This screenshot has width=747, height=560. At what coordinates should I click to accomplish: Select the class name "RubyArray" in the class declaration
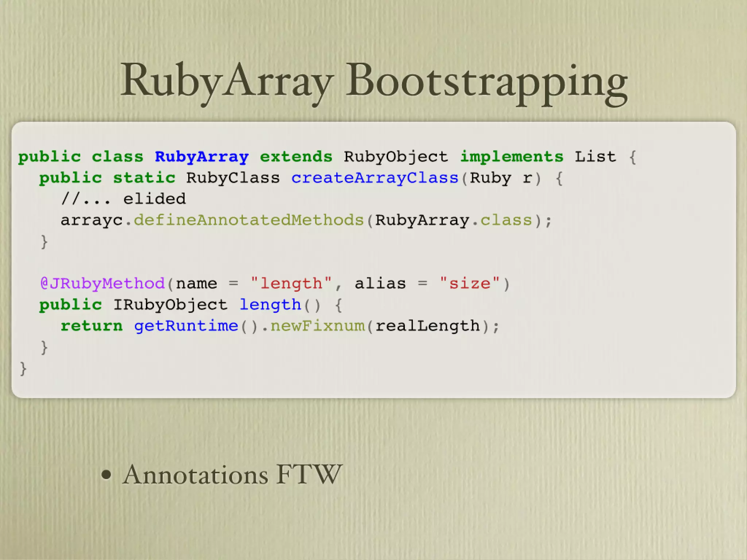coord(202,157)
